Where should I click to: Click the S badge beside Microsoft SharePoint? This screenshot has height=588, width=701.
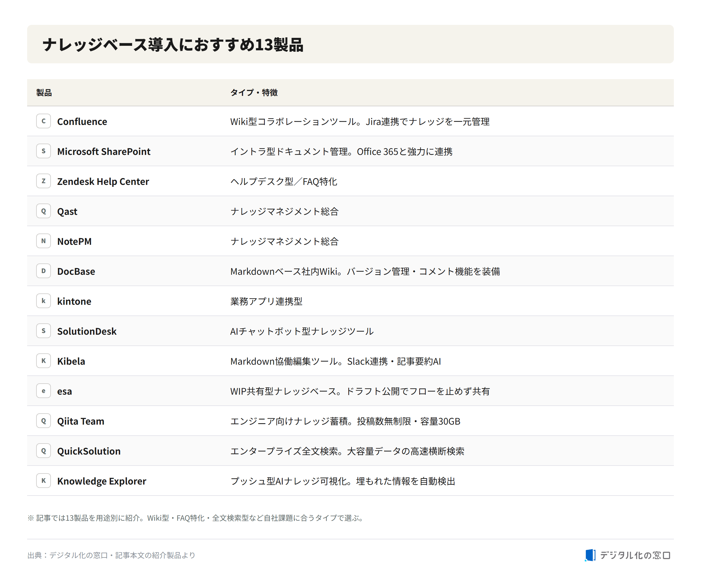tap(44, 151)
